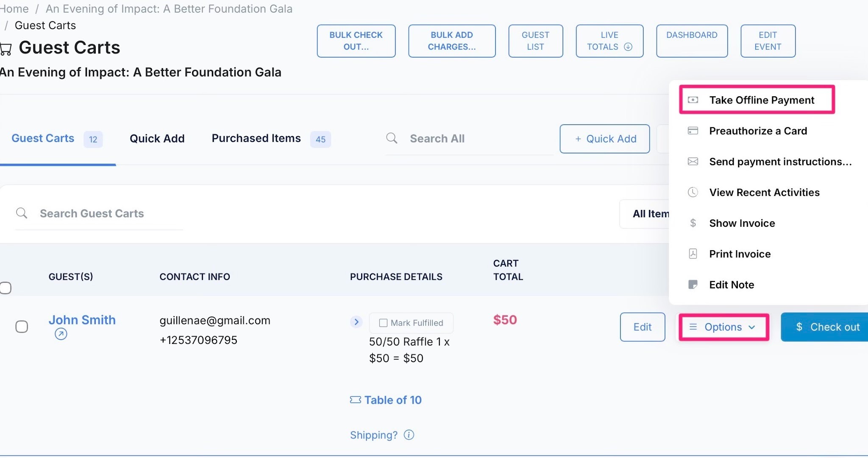Click into the Search Guest Carts field
The height and width of the screenshot is (458, 868).
click(x=99, y=213)
